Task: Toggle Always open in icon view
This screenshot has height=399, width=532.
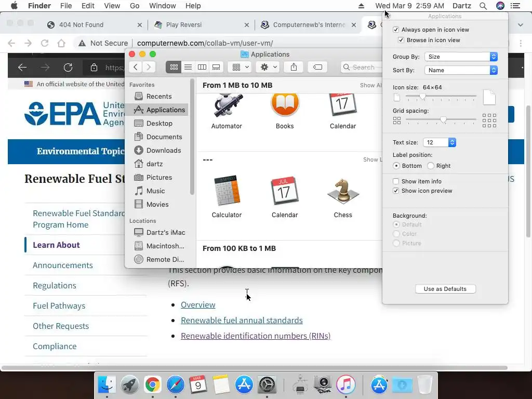Action: (395, 30)
